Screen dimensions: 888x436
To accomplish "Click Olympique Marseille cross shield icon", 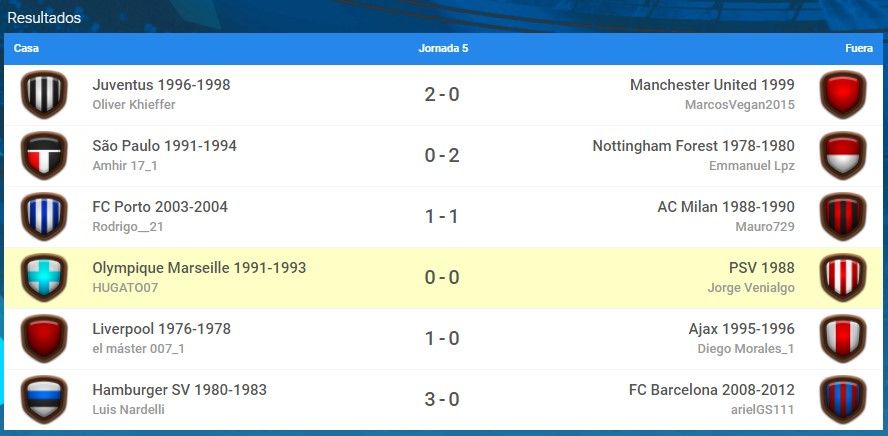I will 44,277.
